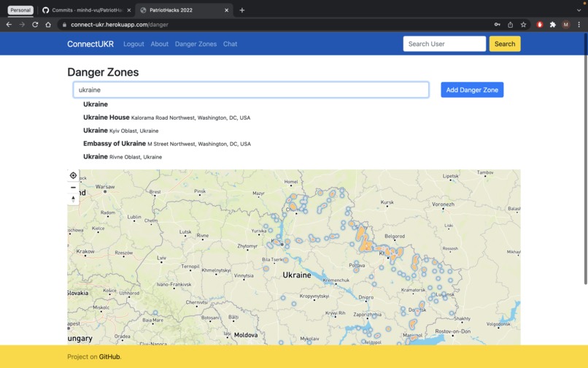The height and width of the screenshot is (368, 588).
Task: Click the Ukraine country label on map
Action: 297,275
